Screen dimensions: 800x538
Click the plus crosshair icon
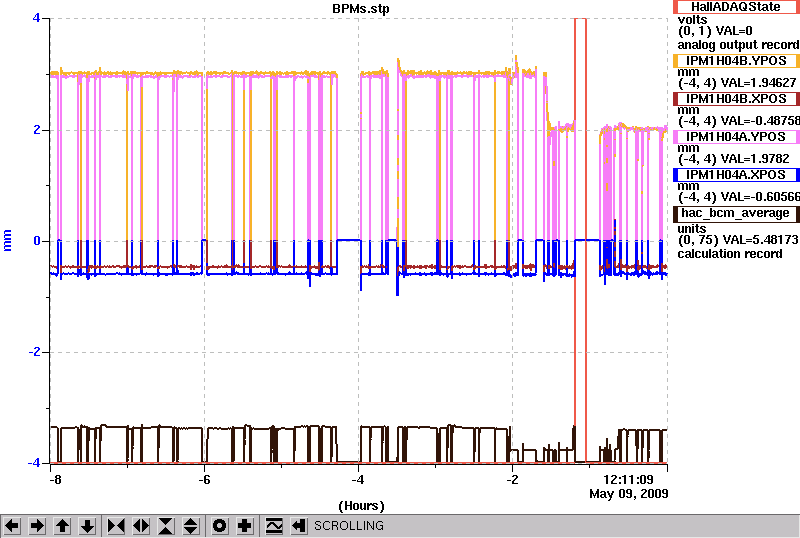pos(245,526)
